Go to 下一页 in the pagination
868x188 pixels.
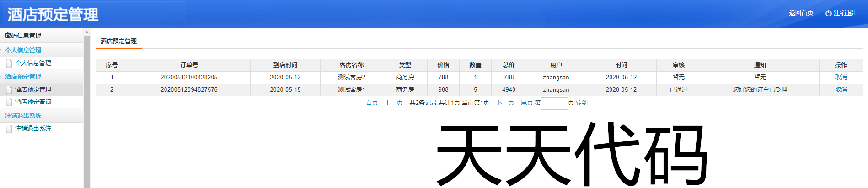click(x=505, y=103)
